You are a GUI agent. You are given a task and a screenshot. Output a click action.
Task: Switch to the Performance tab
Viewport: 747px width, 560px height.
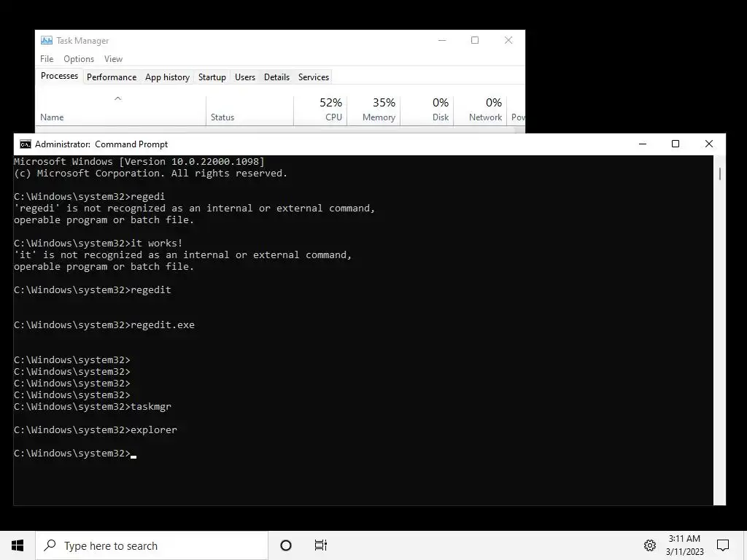click(112, 77)
